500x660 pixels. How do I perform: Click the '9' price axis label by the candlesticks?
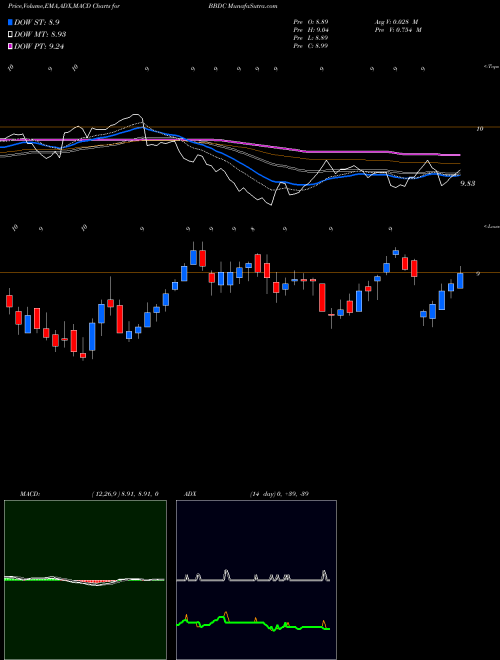[x=478, y=274]
